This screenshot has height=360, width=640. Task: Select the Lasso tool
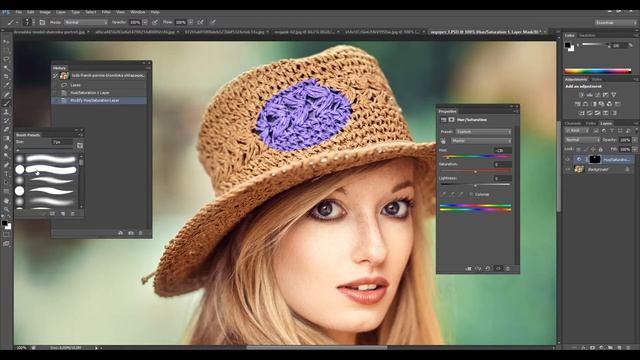6,59
